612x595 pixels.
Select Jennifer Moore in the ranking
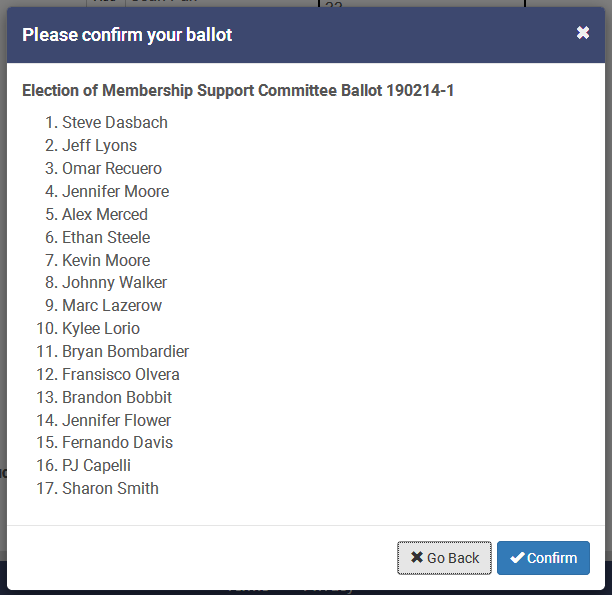(x=115, y=192)
